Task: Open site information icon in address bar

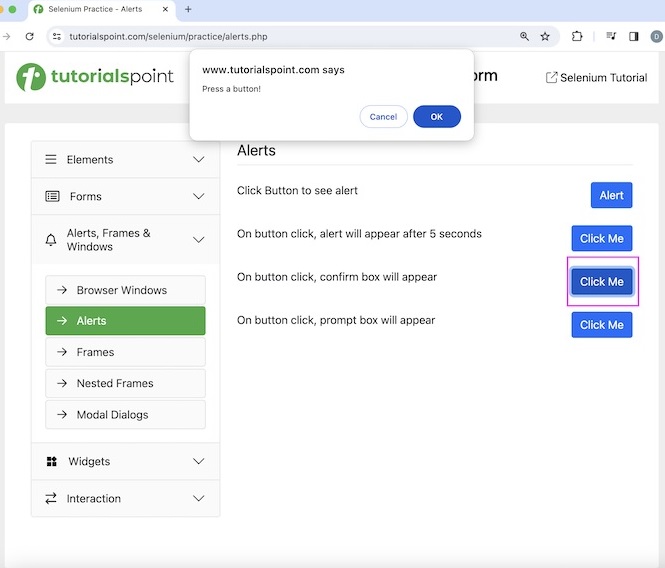Action: pyautogui.click(x=57, y=36)
